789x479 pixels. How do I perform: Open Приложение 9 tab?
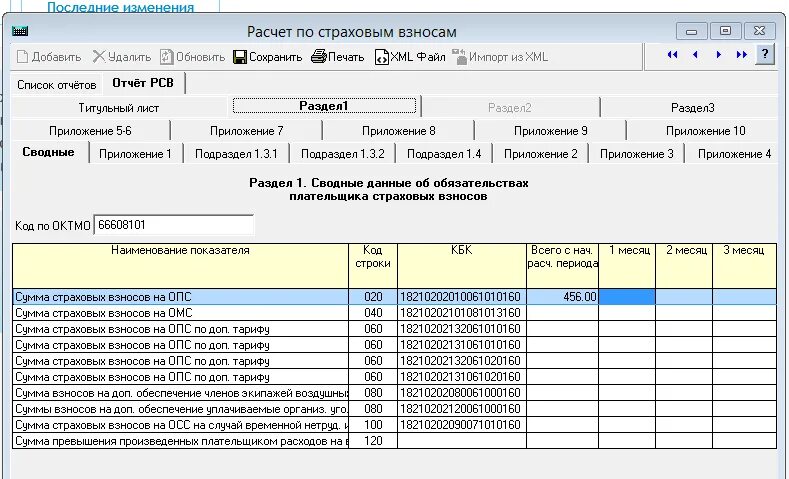coord(550,131)
